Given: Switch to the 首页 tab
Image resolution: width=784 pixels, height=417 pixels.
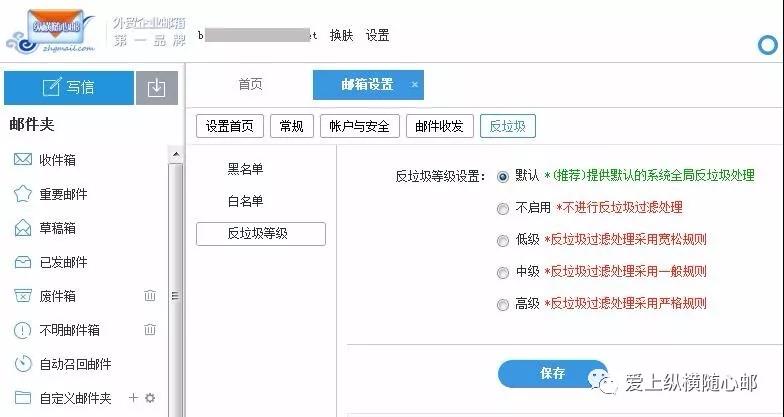Looking at the screenshot, I should pyautogui.click(x=250, y=85).
